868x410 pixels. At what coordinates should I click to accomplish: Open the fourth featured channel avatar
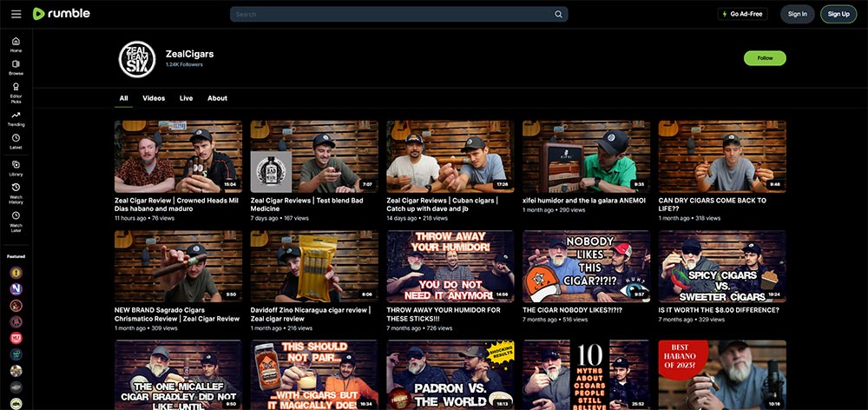16,321
